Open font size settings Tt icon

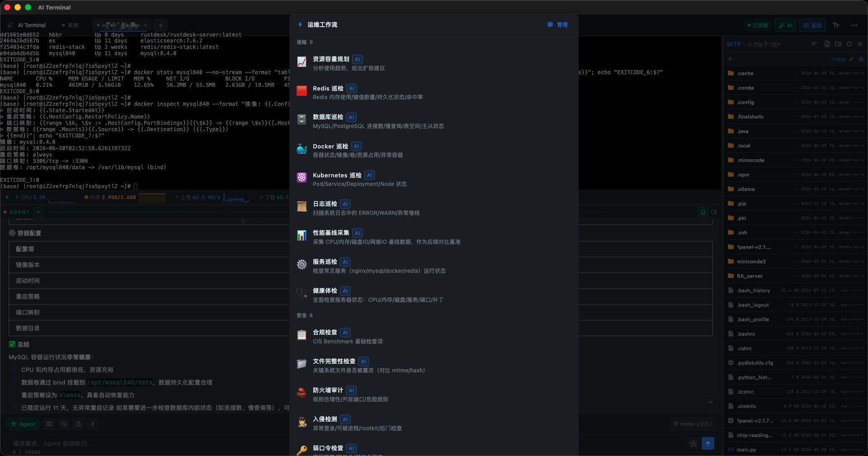836,25
